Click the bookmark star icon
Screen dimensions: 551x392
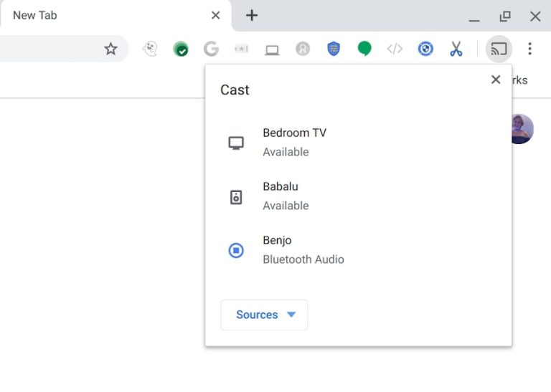point(110,49)
